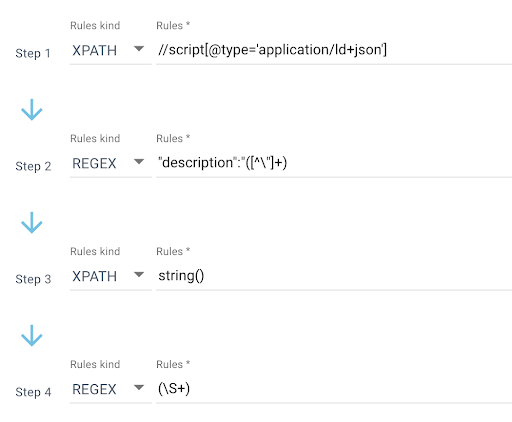Open the Step 2 REGEX rules kind dropdown
This screenshot has height=422, width=512.
click(x=111, y=163)
